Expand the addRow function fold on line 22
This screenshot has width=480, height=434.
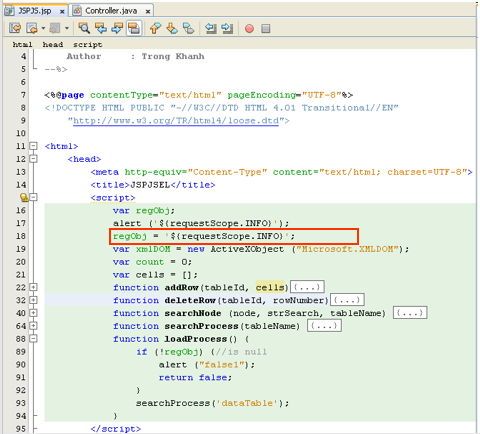(x=33, y=287)
